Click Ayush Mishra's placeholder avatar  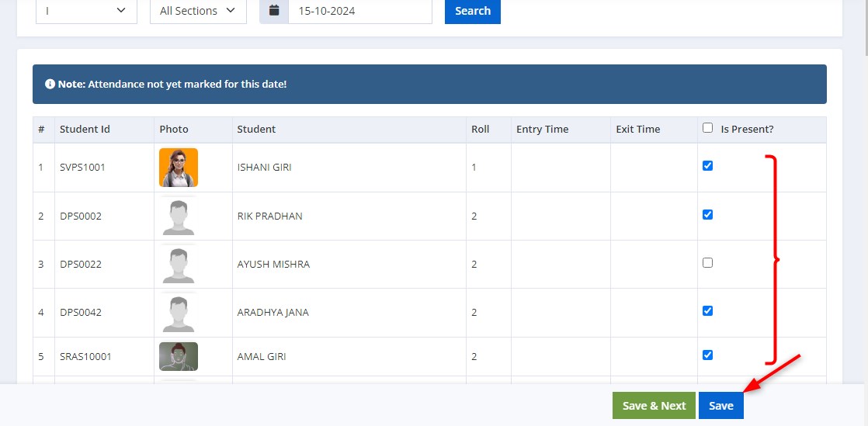(x=179, y=265)
